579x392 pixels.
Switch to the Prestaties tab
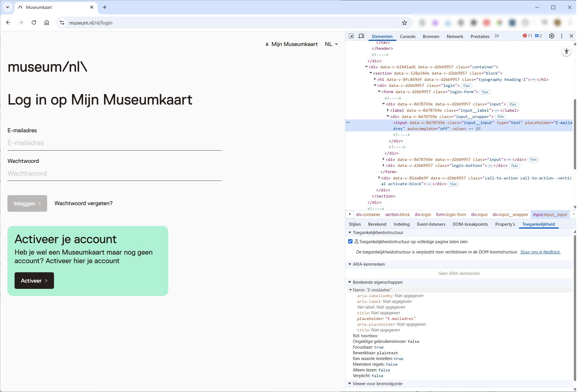click(480, 36)
